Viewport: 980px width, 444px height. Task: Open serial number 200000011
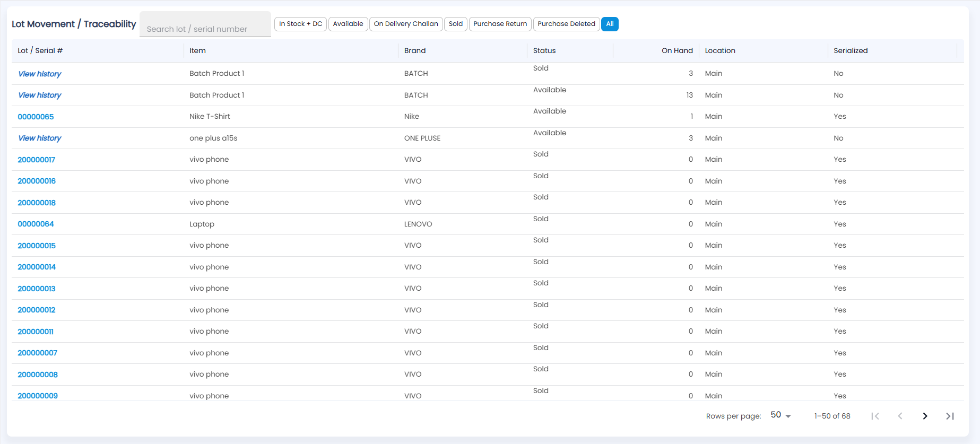point(36,332)
